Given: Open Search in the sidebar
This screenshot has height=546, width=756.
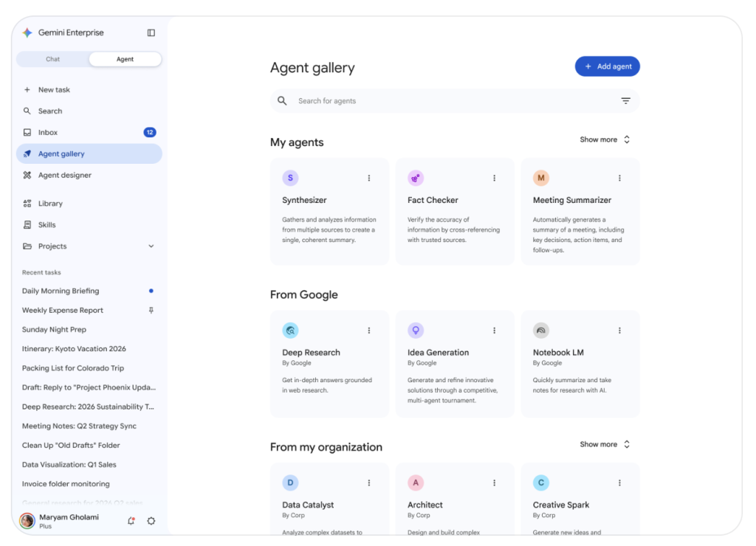Looking at the screenshot, I should click(89, 111).
